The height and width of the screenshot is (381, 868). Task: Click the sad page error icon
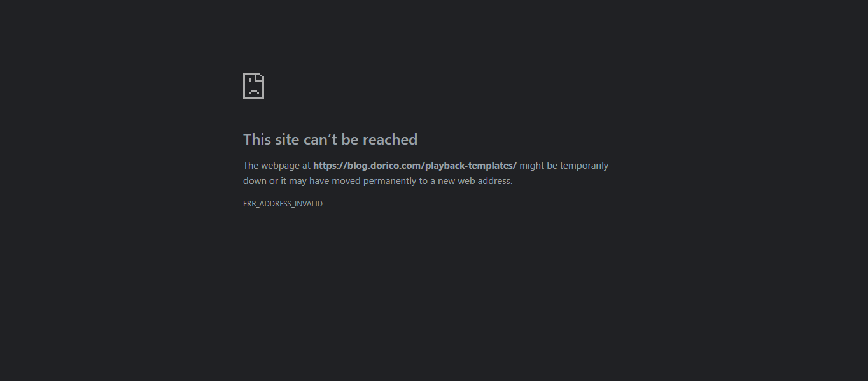pyautogui.click(x=253, y=86)
